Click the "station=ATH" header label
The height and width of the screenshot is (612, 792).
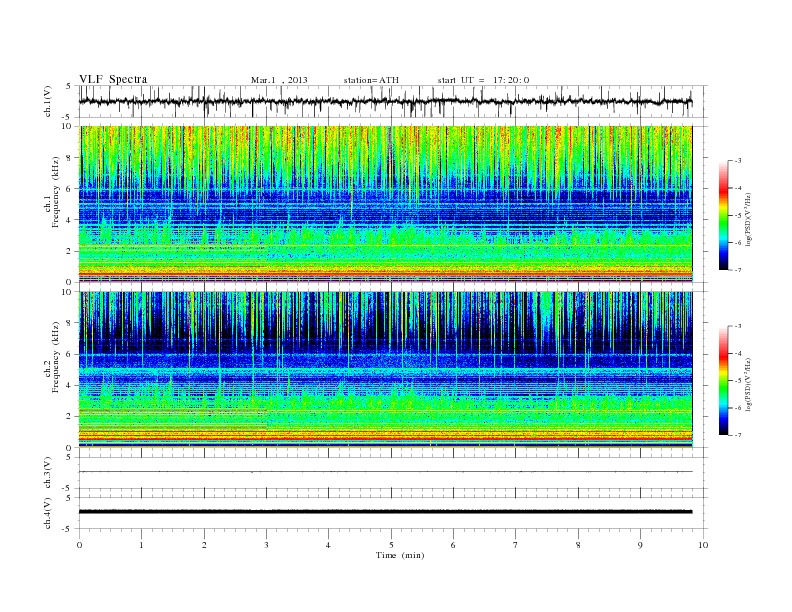371,80
